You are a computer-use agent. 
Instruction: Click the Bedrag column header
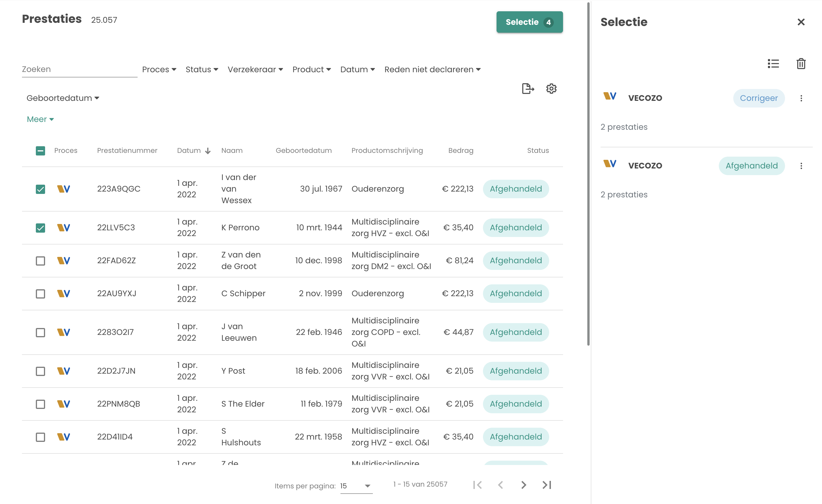click(x=460, y=151)
